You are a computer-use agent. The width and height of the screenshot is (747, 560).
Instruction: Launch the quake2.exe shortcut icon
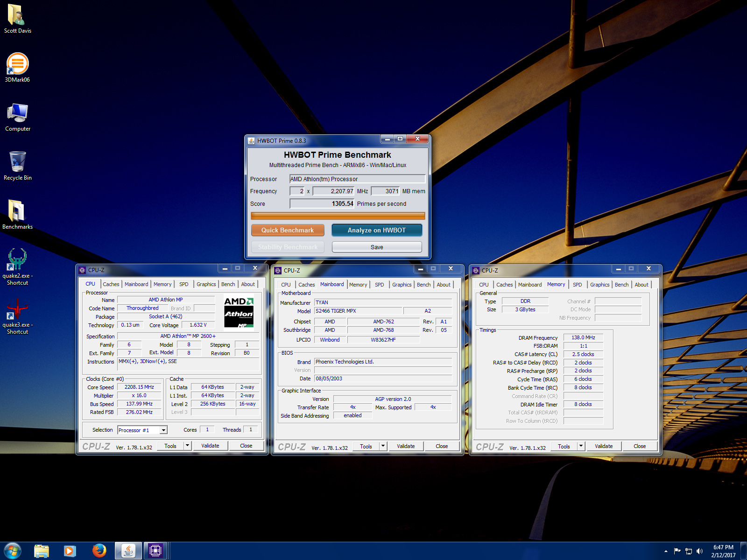point(18,259)
